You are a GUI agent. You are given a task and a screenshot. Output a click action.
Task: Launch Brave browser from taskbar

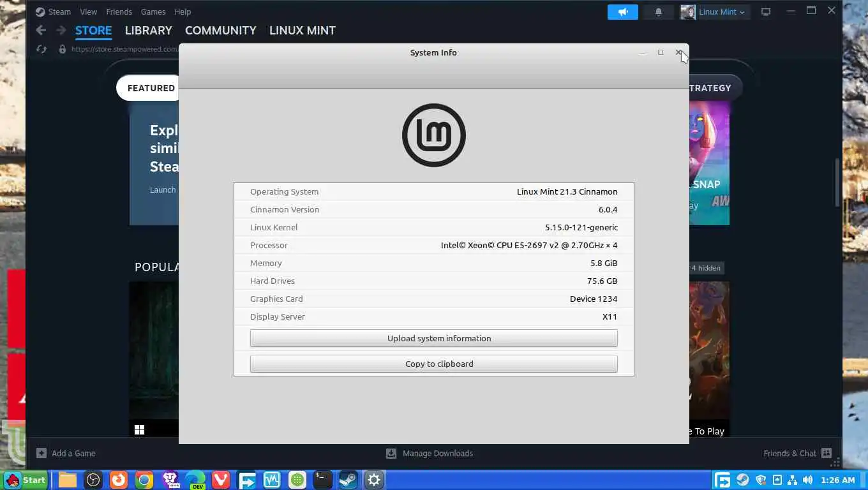(170, 480)
